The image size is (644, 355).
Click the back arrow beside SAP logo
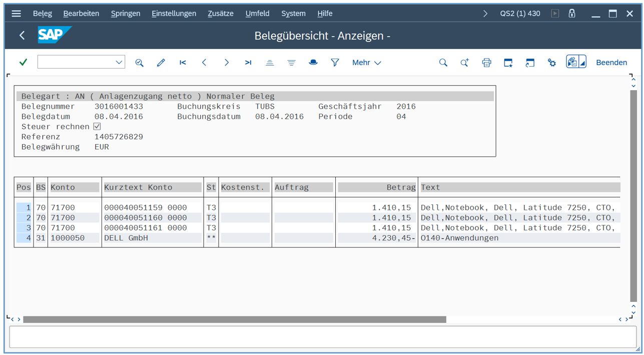point(22,35)
